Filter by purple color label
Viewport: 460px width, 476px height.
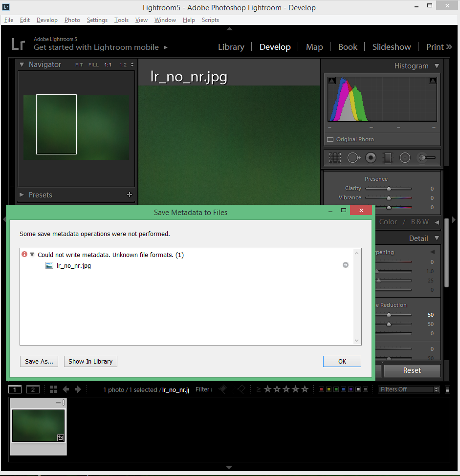[x=350, y=389]
